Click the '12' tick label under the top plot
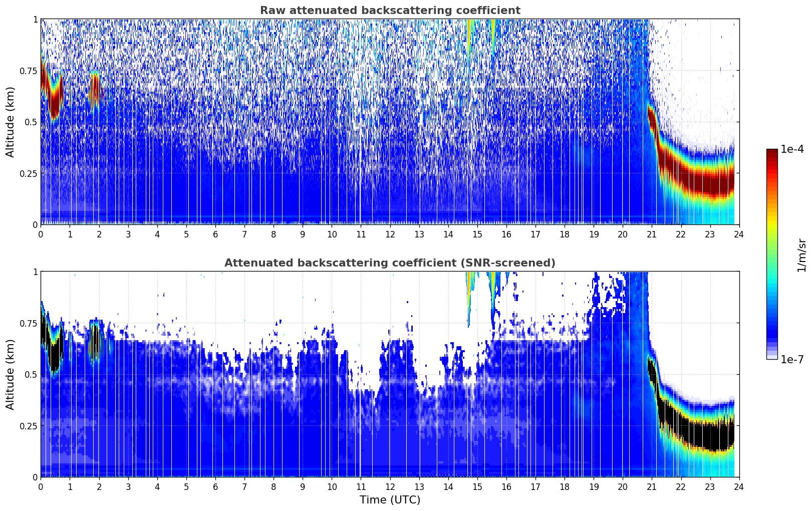This screenshot has width=812, height=511. [x=390, y=234]
